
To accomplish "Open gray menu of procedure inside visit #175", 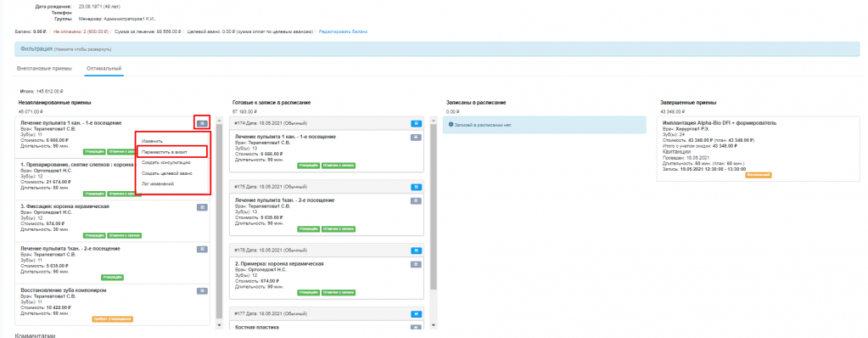I will tap(416, 200).
